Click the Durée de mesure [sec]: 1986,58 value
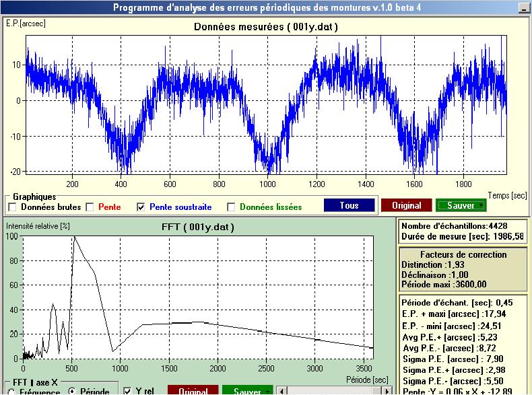The width and height of the screenshot is (532, 395). 463,236
